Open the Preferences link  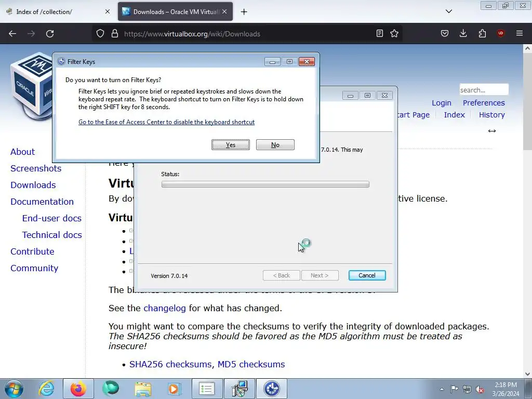pyautogui.click(x=484, y=103)
